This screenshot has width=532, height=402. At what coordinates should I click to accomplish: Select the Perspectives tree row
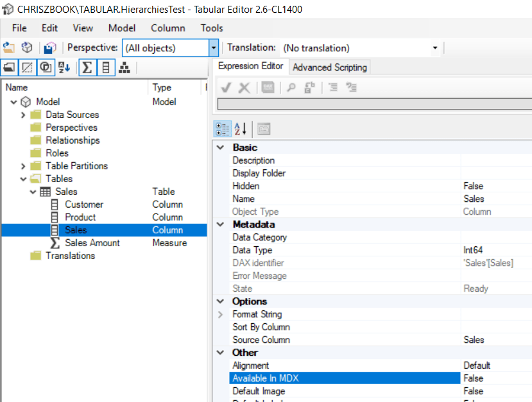click(104, 128)
